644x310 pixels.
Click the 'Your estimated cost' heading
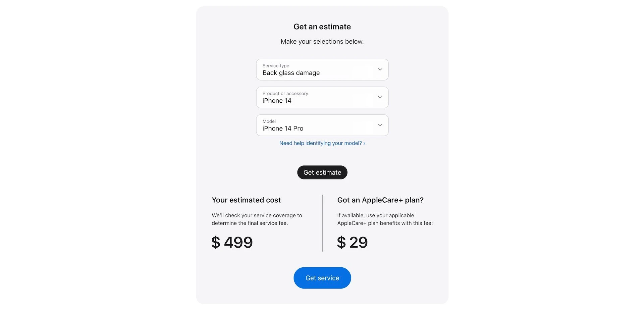[246, 200]
